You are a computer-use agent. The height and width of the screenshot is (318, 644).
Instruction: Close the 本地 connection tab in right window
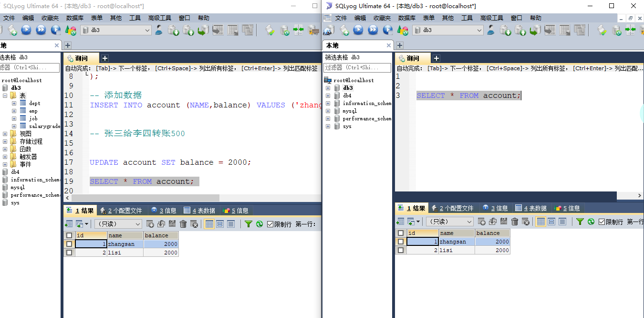(x=389, y=45)
